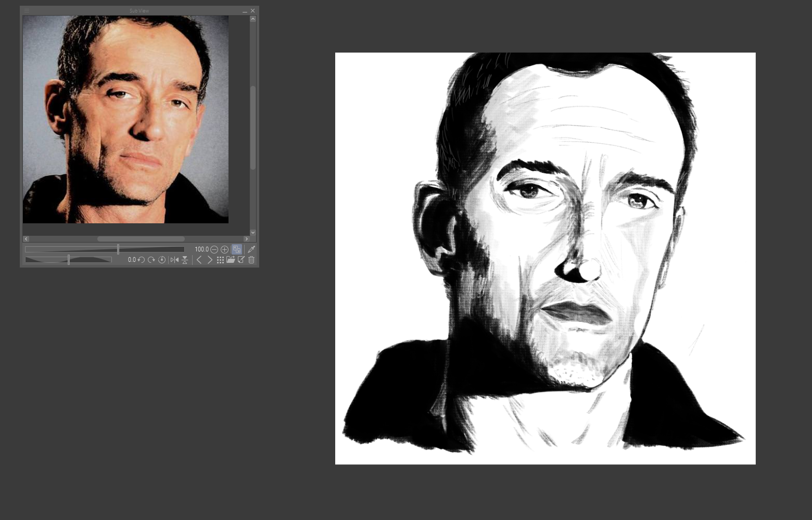Click Sub View scroll down arrow
The height and width of the screenshot is (520, 812).
tap(253, 232)
